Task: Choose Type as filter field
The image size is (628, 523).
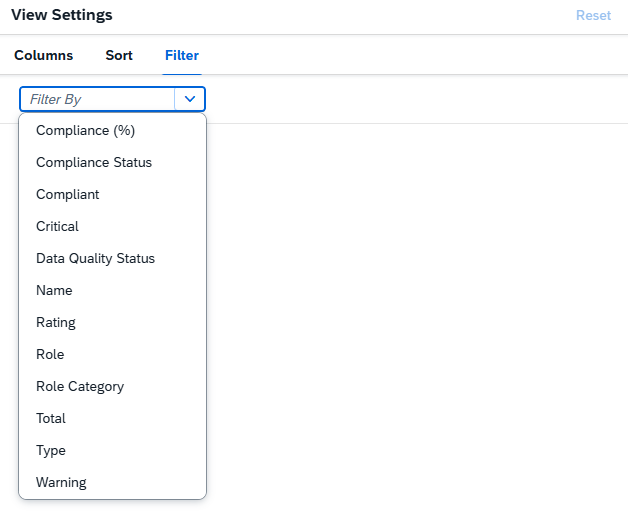Action: (51, 450)
